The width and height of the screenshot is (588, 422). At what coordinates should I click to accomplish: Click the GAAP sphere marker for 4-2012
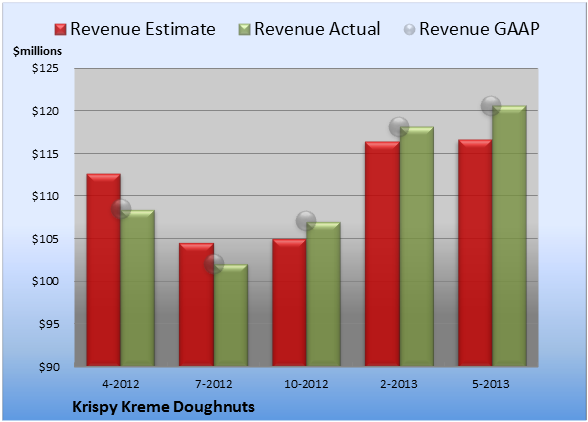[x=121, y=209]
